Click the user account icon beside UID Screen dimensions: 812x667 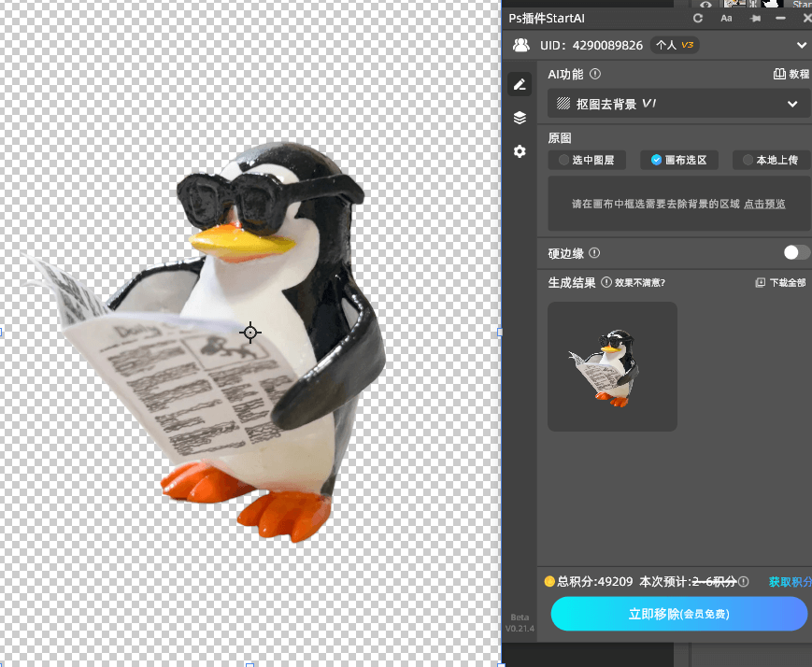520,45
